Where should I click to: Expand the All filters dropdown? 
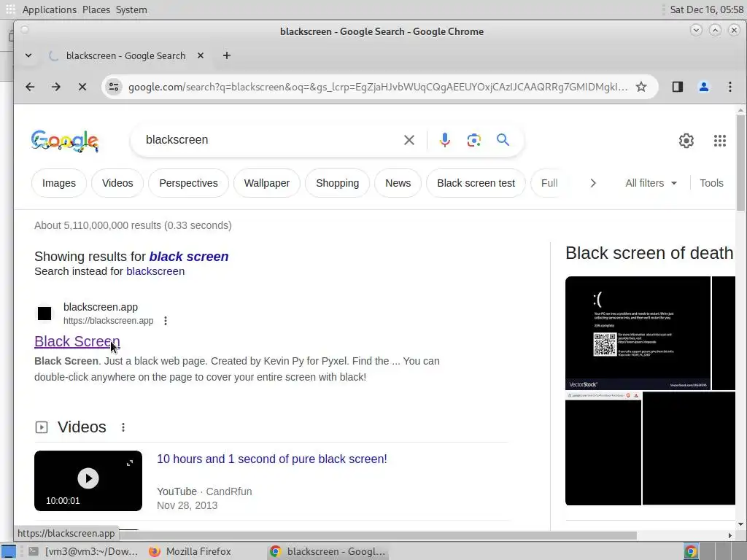tap(651, 183)
